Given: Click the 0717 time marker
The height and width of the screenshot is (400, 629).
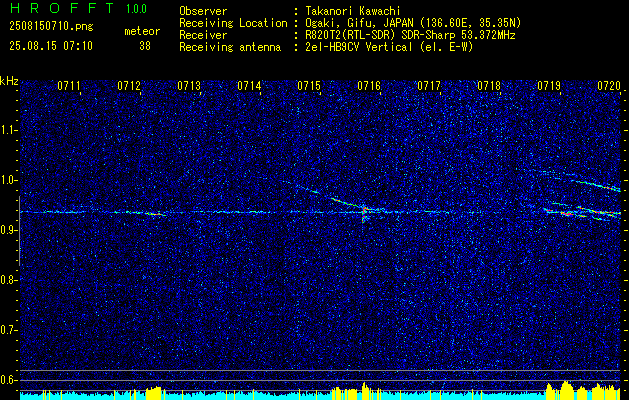Looking at the screenshot, I should pos(429,85).
